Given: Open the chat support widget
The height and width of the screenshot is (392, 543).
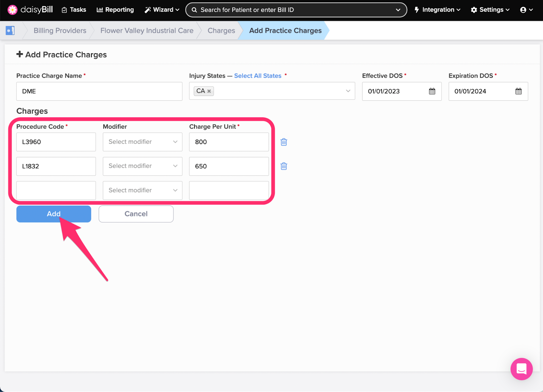Looking at the screenshot, I should click(x=522, y=369).
